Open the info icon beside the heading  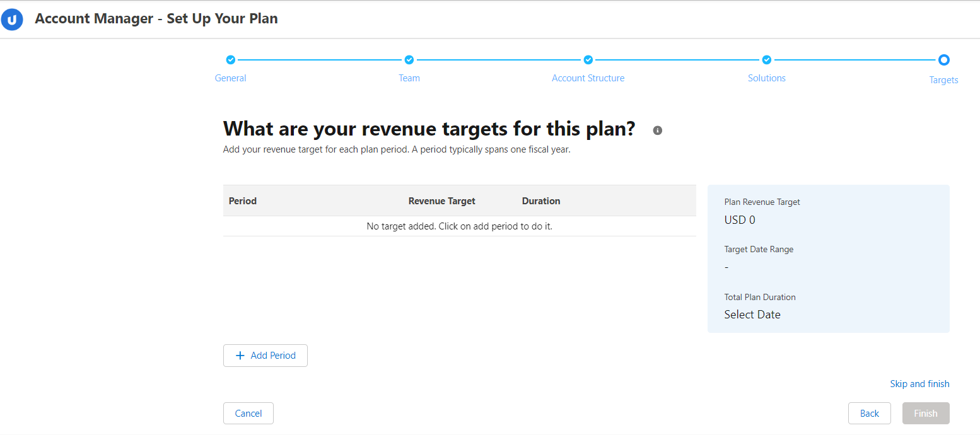[x=658, y=130]
